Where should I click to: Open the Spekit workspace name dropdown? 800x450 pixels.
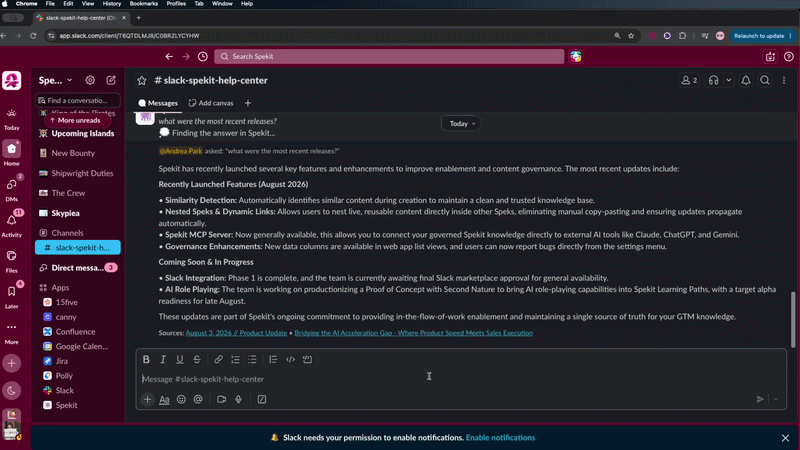(56, 80)
